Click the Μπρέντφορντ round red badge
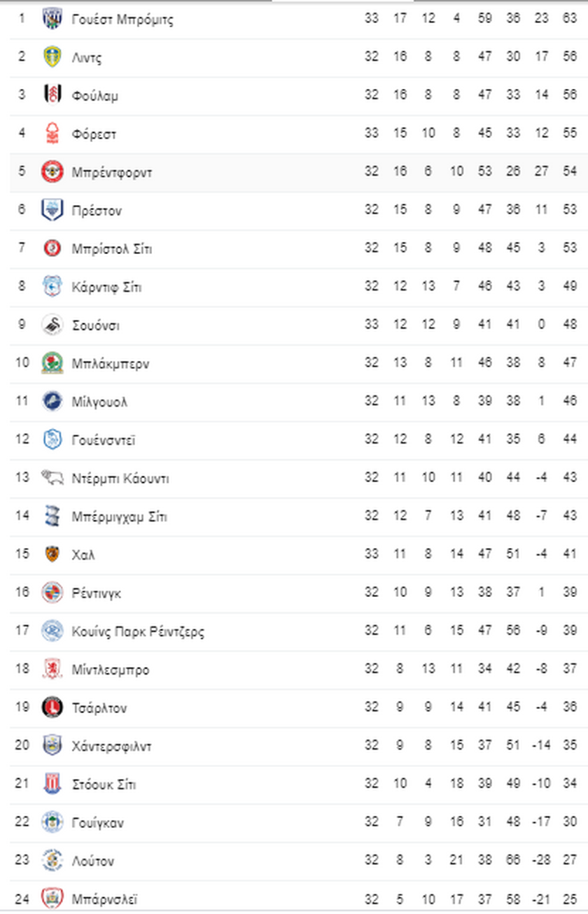The image size is (588, 914). point(52,171)
